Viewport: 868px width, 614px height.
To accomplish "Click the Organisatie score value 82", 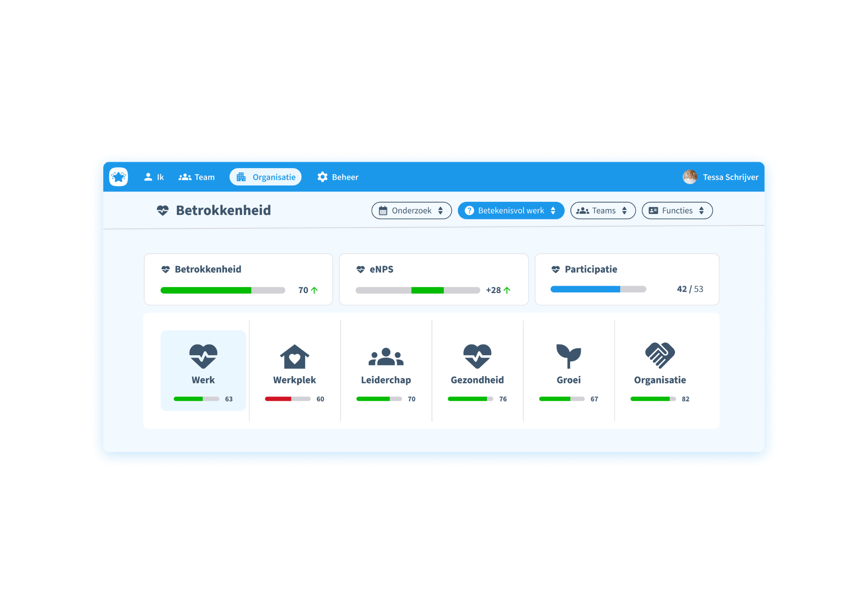I will click(686, 399).
